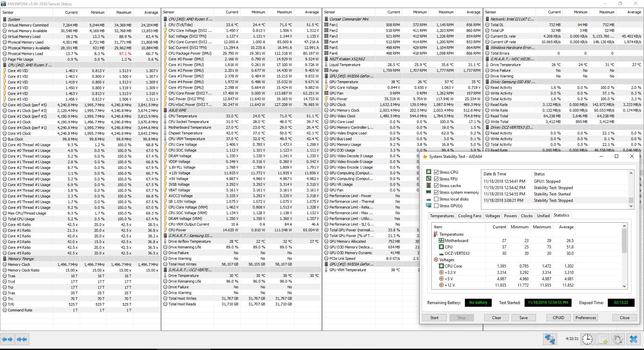Click the Motherboard board icon in Statistics list

441,240
